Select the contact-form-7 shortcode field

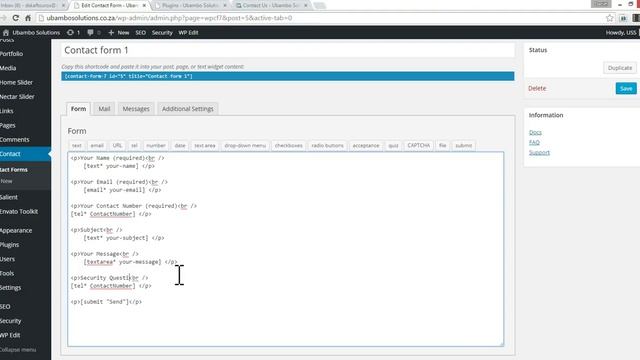pyautogui.click(x=288, y=76)
